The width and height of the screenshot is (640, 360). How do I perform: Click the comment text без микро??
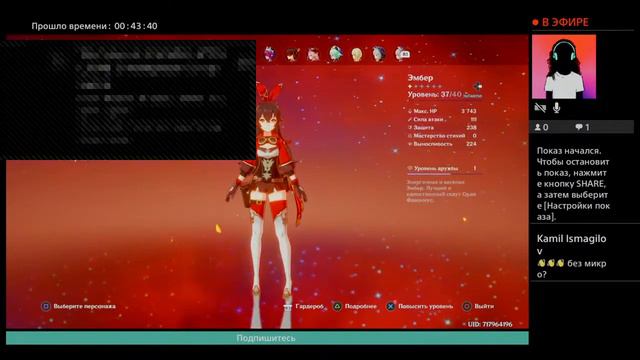click(571, 269)
